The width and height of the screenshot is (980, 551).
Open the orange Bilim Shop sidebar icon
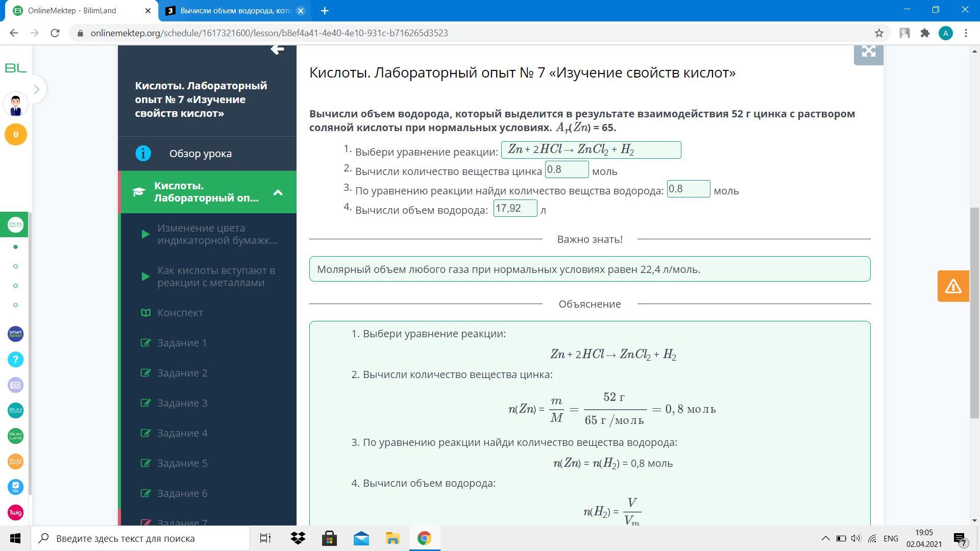point(15,462)
